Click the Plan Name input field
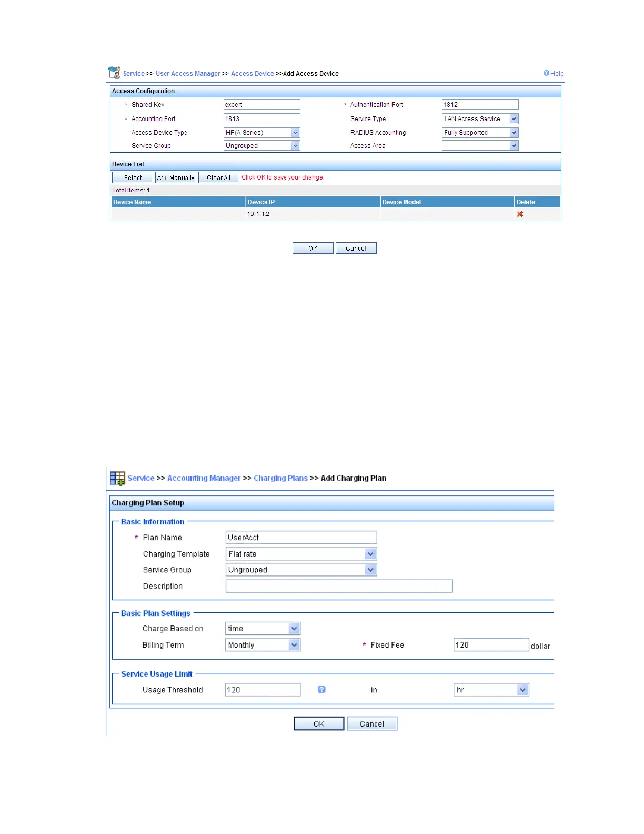The image size is (644, 834). click(x=301, y=538)
